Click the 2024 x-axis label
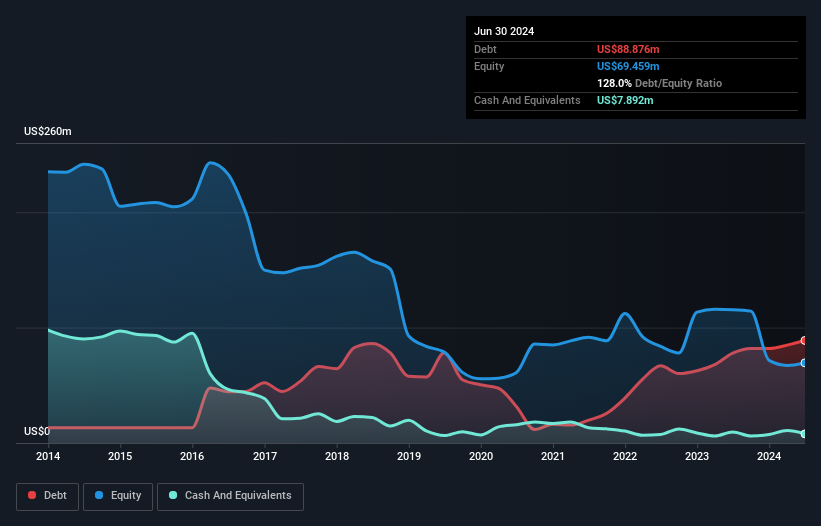Screen dimensions: 821x526 (769, 456)
